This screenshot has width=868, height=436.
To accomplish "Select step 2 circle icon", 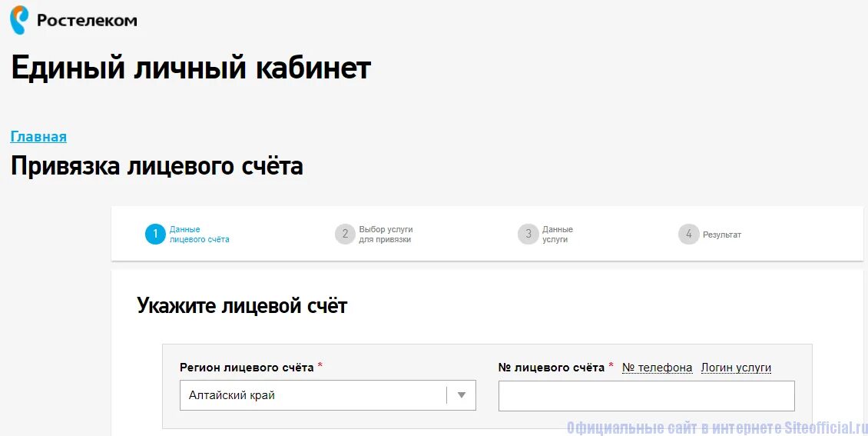I will click(x=345, y=234).
